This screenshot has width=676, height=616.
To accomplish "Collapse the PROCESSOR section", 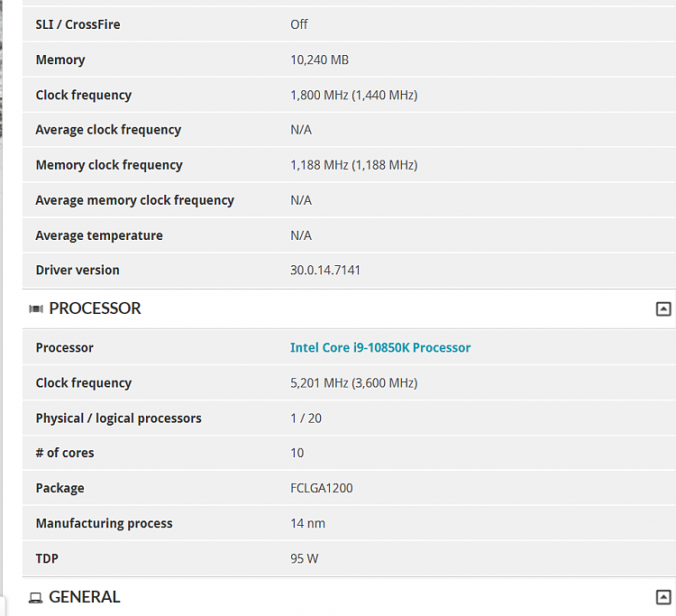I will (x=663, y=308).
